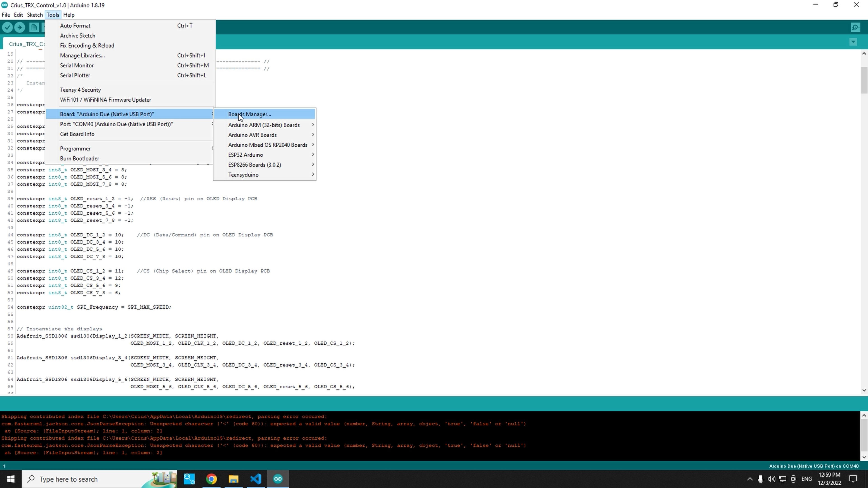Create a new sketch via the New icon
Image resolution: width=868 pixels, height=488 pixels.
point(34,27)
